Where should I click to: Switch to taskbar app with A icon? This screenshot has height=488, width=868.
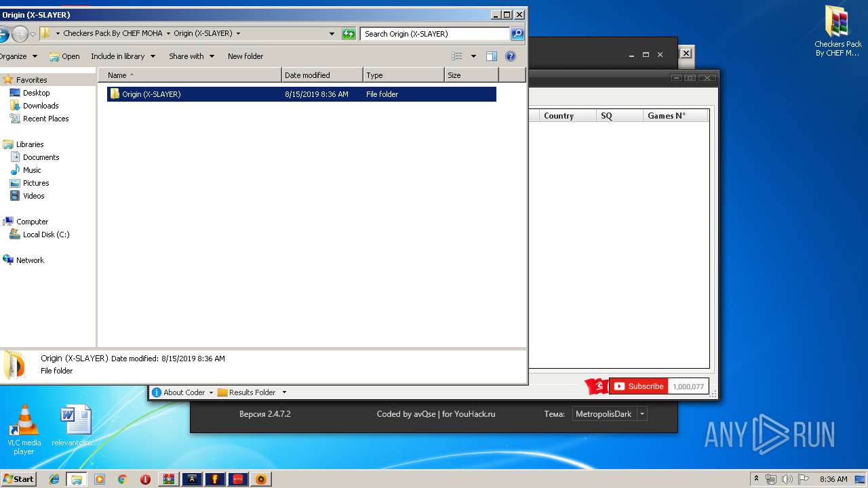(x=192, y=479)
